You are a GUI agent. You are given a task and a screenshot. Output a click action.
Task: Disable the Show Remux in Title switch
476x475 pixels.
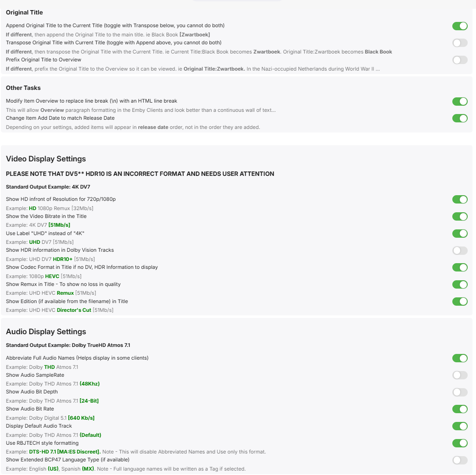click(460, 285)
